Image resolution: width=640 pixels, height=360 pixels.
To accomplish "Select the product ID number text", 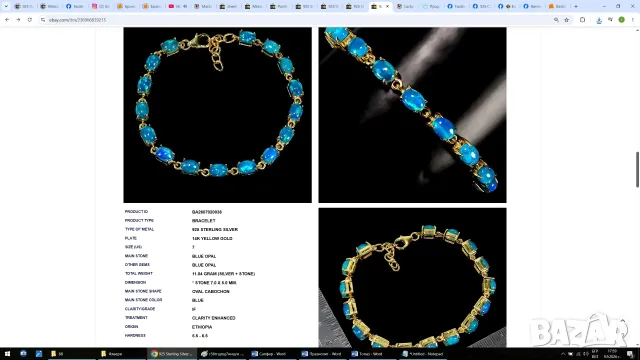I will tap(207, 212).
